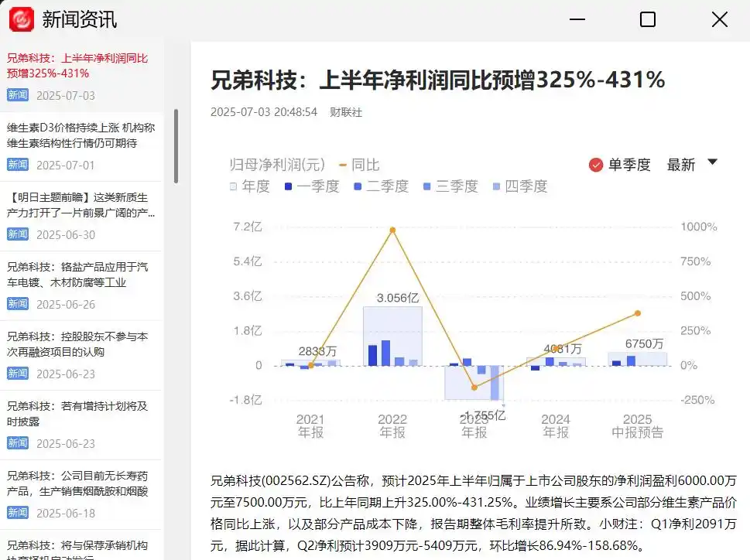Click the 2025 中报预告 axis label

[x=638, y=425]
